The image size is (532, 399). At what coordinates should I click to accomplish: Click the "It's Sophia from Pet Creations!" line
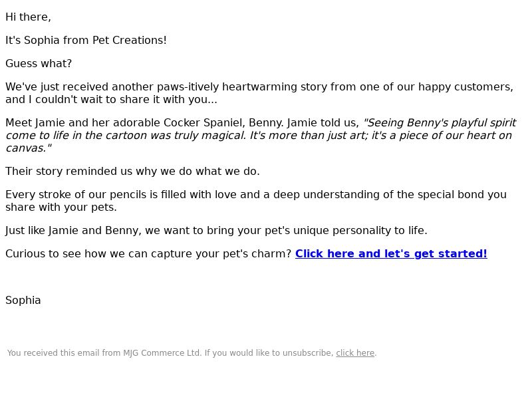(x=86, y=41)
